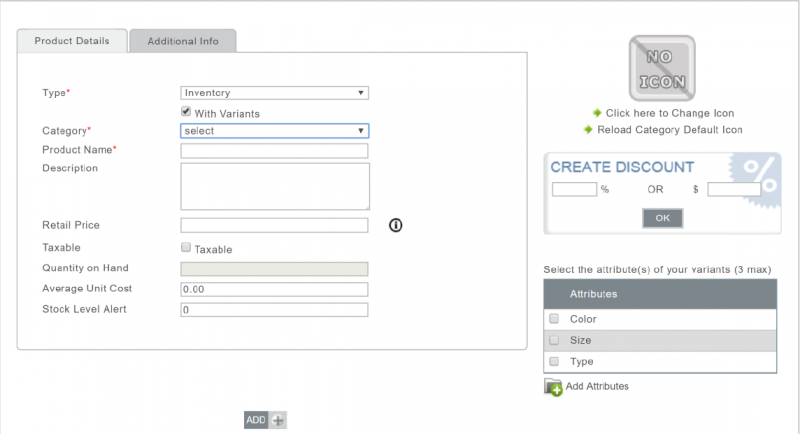Click the Add Attributes link
The height and width of the screenshot is (434, 800).
click(597, 386)
